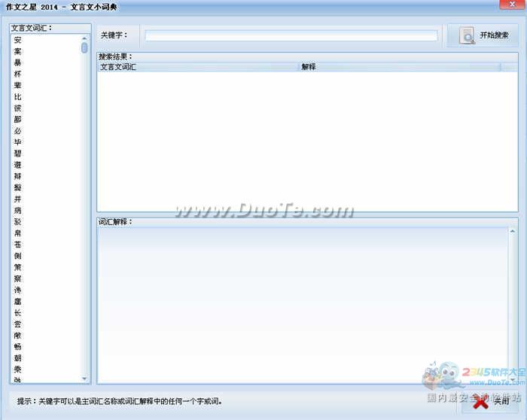Sort by the 文言文词汇 column header
Image resolution: width=527 pixels, height=420 pixels.
pyautogui.click(x=197, y=67)
